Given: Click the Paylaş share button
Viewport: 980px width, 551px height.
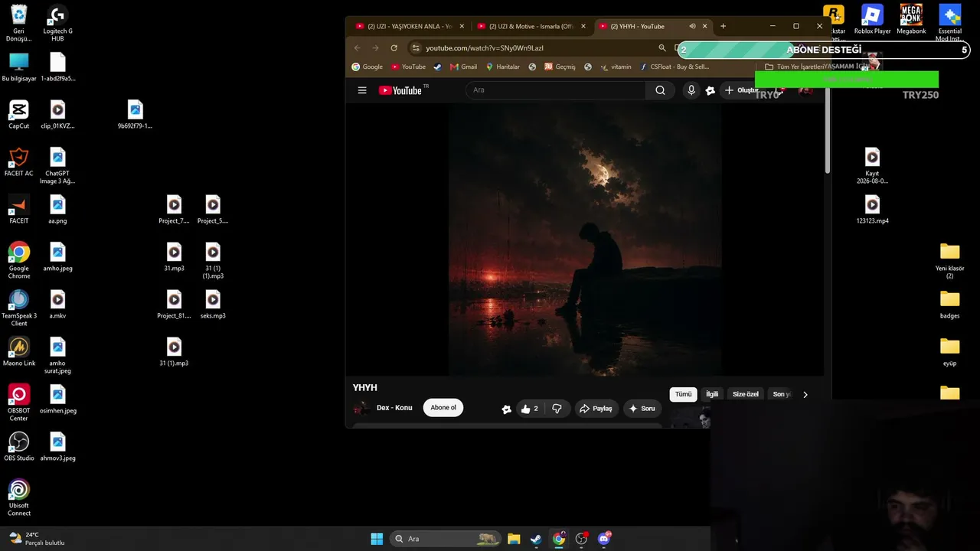Looking at the screenshot, I should point(596,409).
